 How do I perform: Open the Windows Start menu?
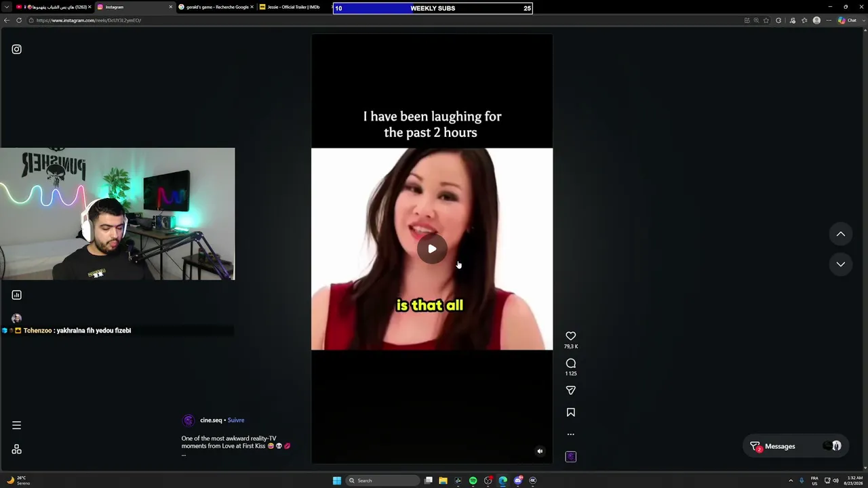[x=337, y=481]
